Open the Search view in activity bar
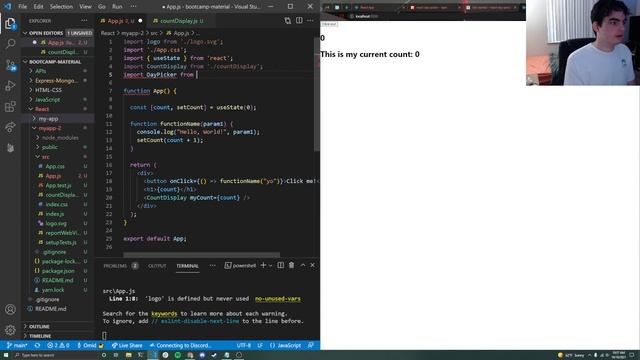The width and height of the screenshot is (640, 360). pyautogui.click(x=10, y=44)
